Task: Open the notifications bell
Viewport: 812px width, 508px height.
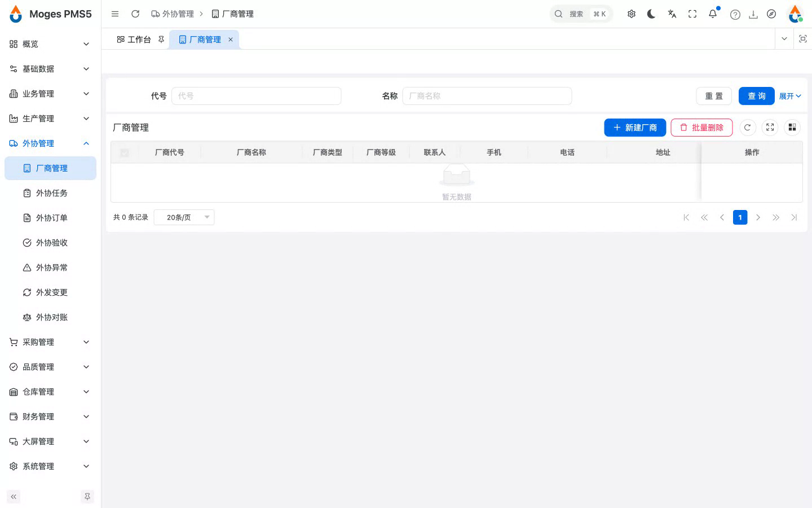Action: [x=713, y=14]
